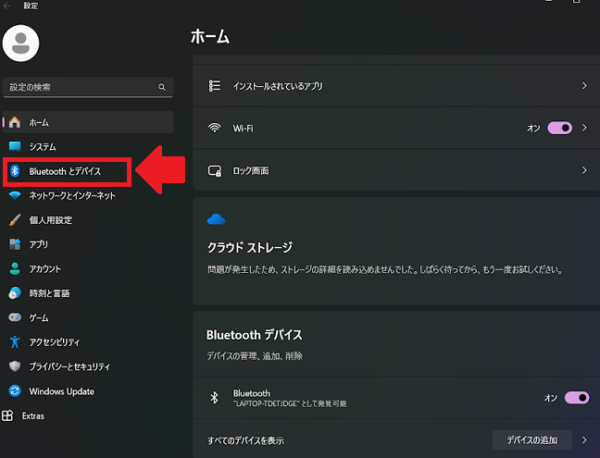
Task: Click the ホーム page title
Action: pos(210,37)
